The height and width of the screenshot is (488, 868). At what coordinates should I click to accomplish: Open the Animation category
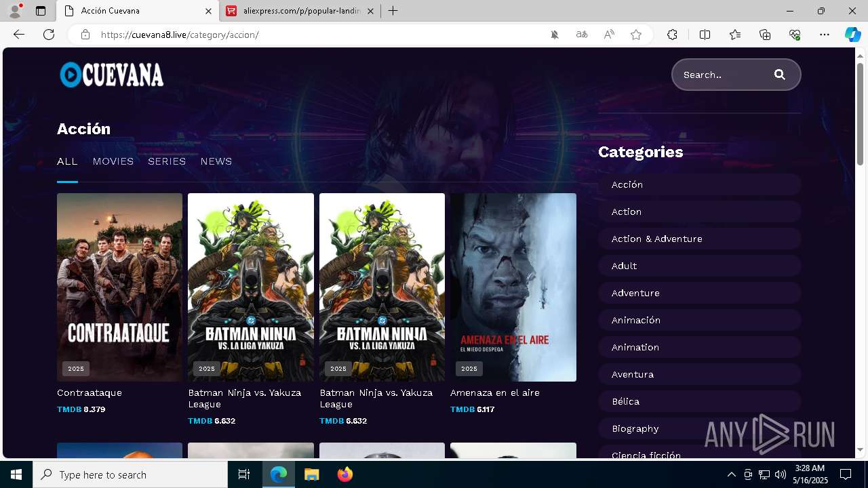click(700, 347)
